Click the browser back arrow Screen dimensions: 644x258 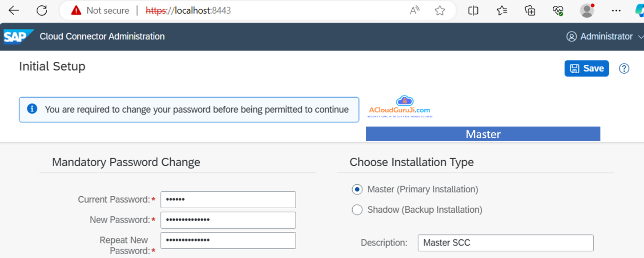pos(14,11)
